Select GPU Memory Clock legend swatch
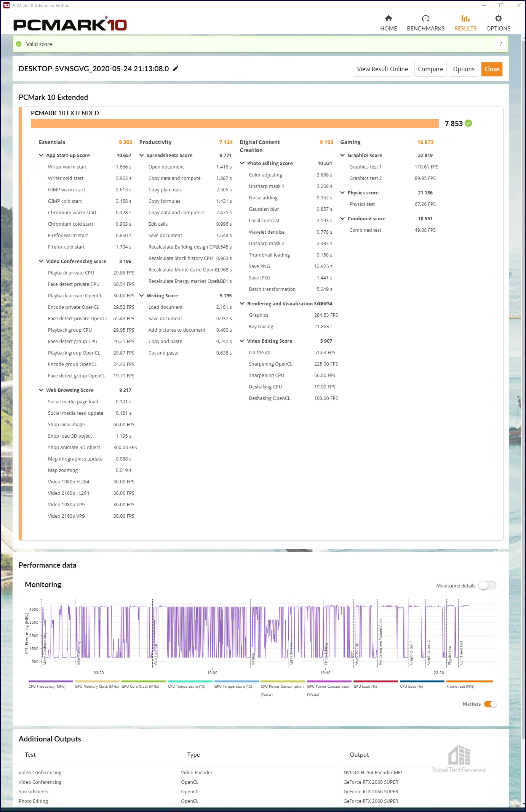Image resolution: width=526 pixels, height=812 pixels. (97, 681)
